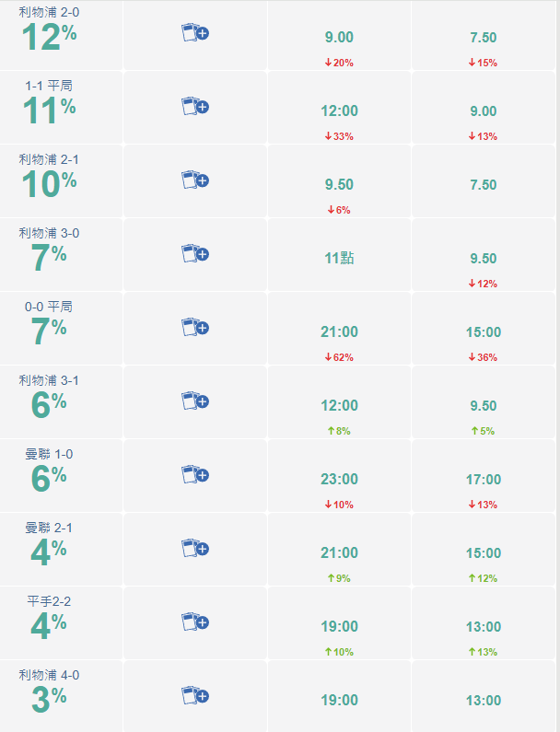Pick 15:00 odds for 曼聯 2-1
This screenshot has height=732, width=560.
coord(484,553)
